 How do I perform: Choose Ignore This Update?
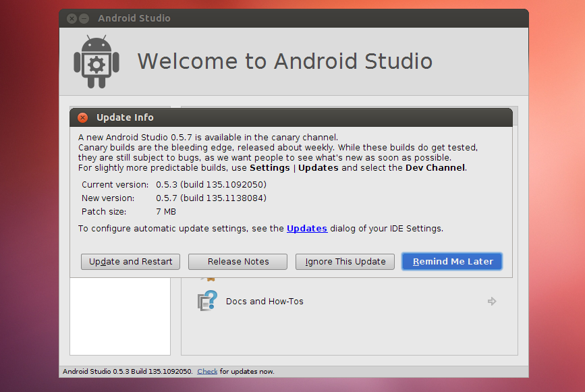[345, 262]
